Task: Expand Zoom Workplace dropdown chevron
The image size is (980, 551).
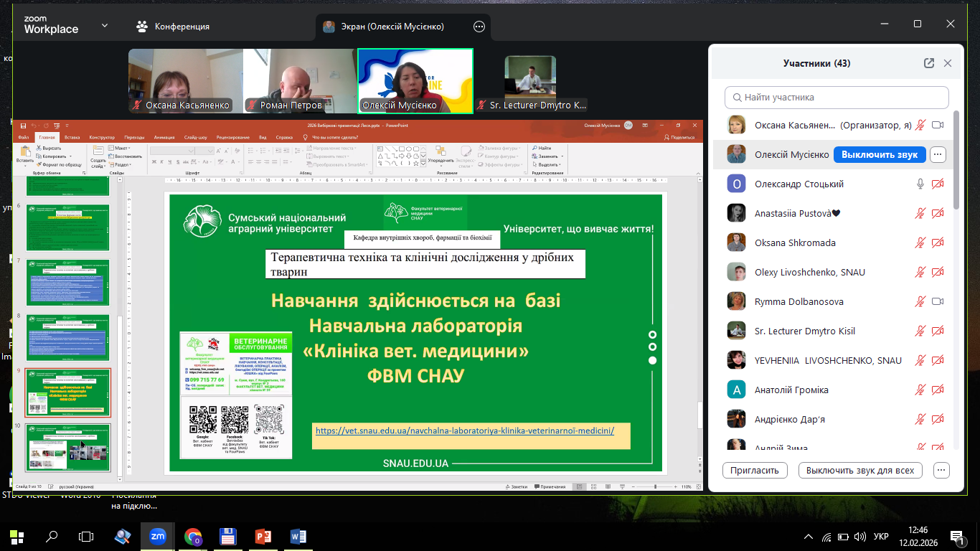Action: point(105,26)
